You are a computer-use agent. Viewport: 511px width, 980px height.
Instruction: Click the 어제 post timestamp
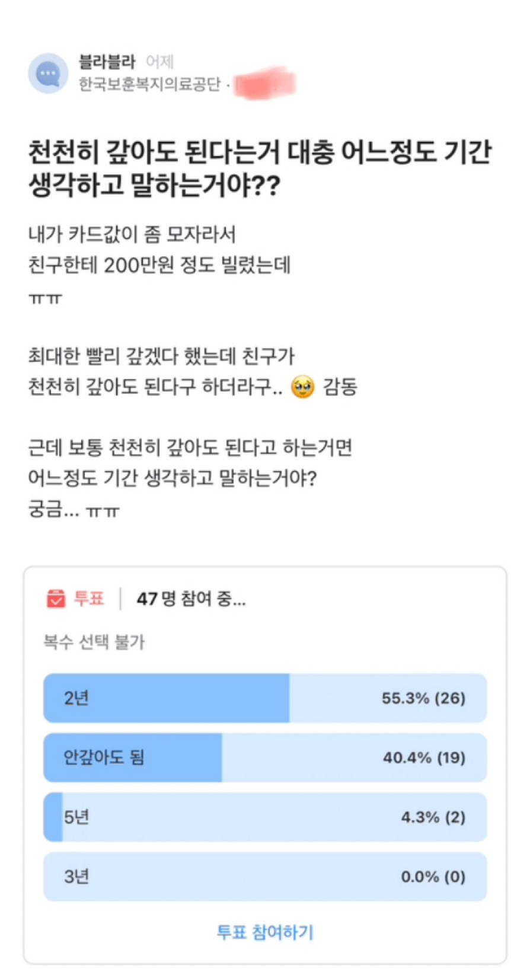(x=159, y=62)
